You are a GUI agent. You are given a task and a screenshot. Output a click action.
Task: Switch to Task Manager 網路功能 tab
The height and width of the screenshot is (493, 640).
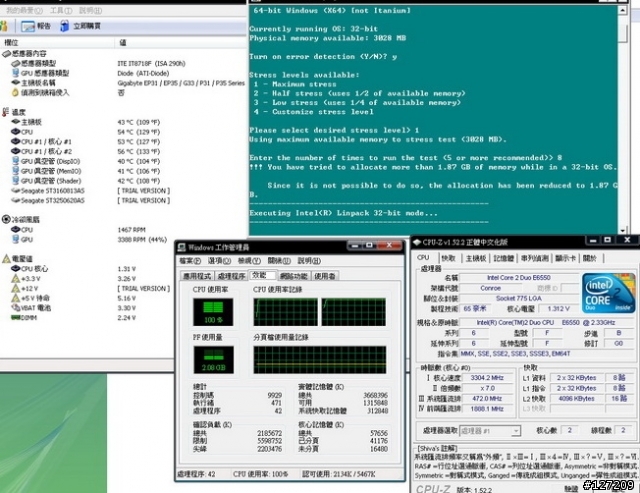(x=294, y=276)
